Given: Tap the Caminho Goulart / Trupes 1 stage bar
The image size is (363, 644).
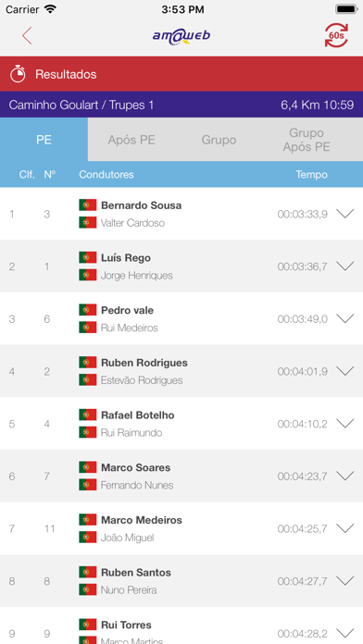Looking at the screenshot, I should [181, 105].
